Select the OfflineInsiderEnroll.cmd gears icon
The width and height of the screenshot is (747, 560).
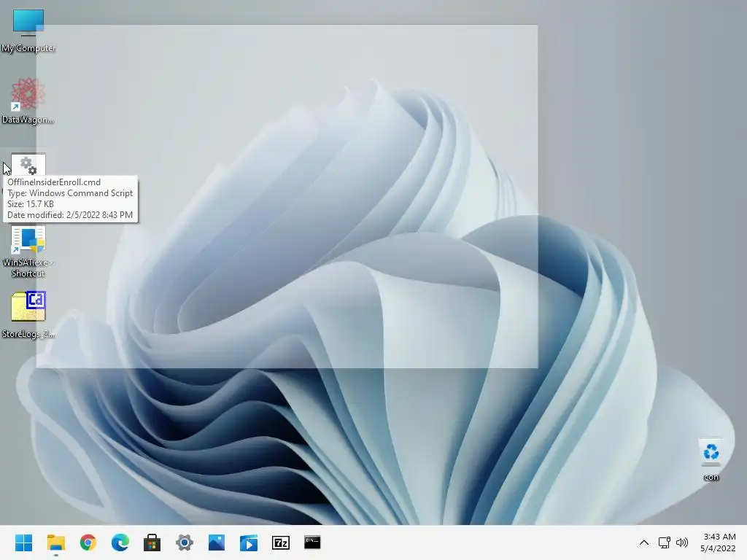pyautogui.click(x=28, y=165)
